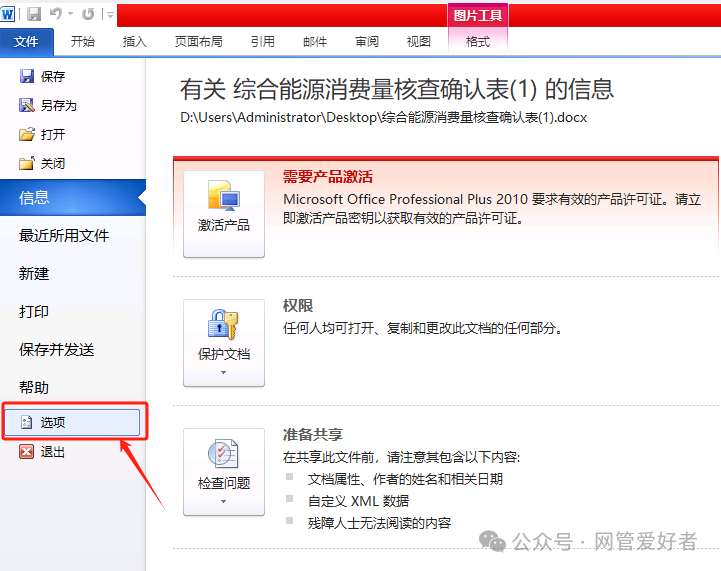
Task: Choose 打开 in the backstage menu
Action: [x=53, y=134]
